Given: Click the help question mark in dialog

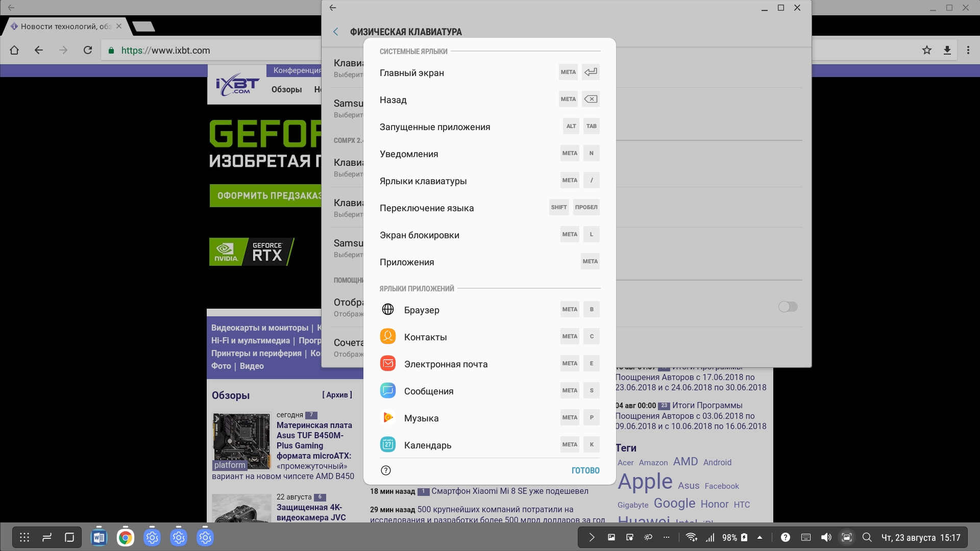Looking at the screenshot, I should tap(386, 470).
